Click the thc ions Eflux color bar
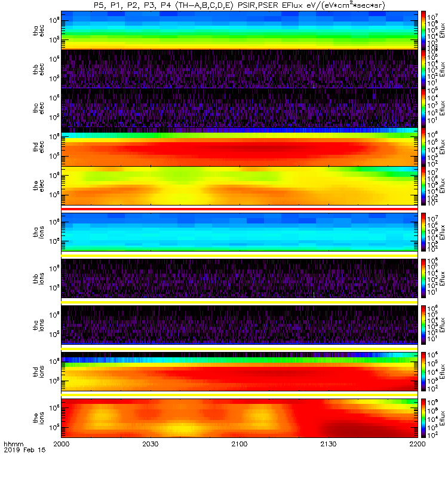This screenshot has height=478, width=448. [x=424, y=325]
